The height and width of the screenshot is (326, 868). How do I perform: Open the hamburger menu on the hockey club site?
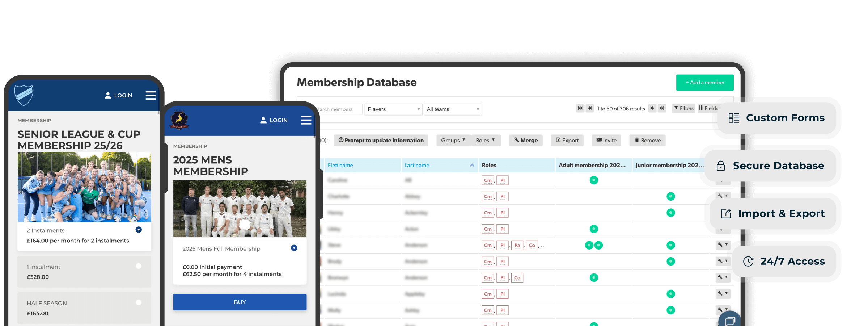(151, 95)
